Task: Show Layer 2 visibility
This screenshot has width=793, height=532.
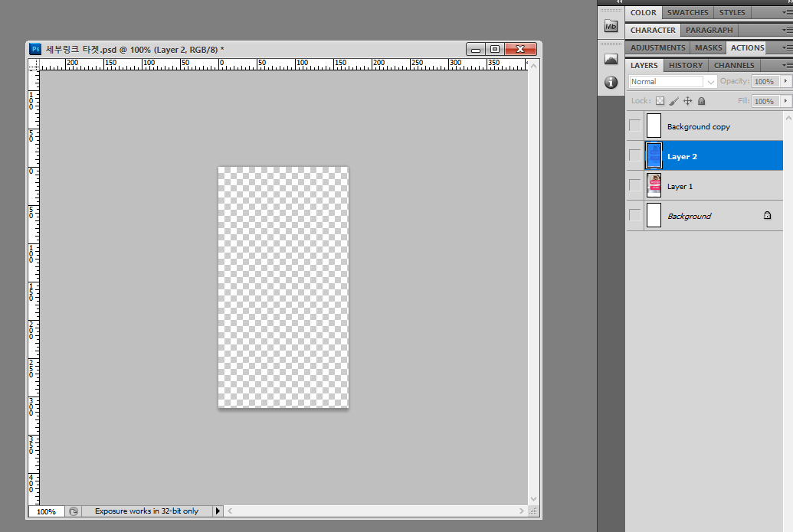Action: click(x=634, y=155)
